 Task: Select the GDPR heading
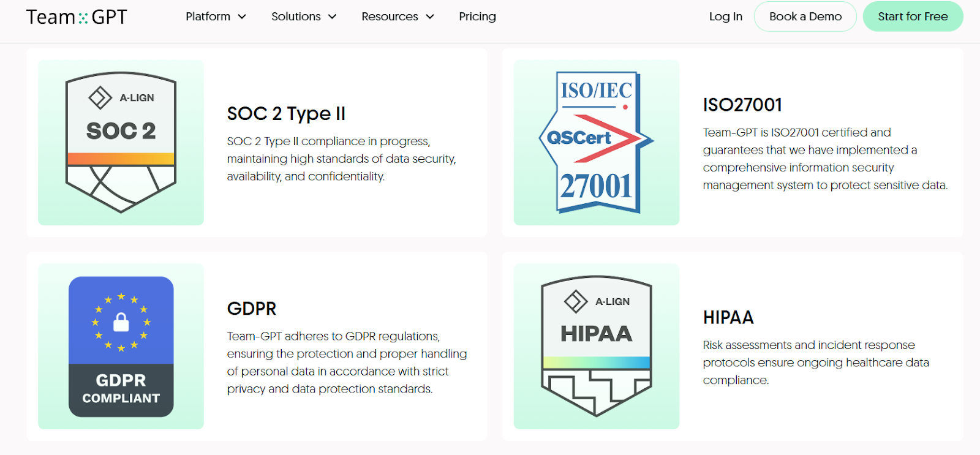[x=252, y=308]
